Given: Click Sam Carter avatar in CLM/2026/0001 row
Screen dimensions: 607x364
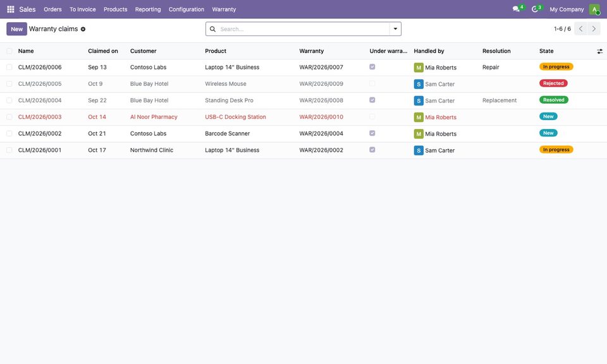Looking at the screenshot, I should [419, 150].
